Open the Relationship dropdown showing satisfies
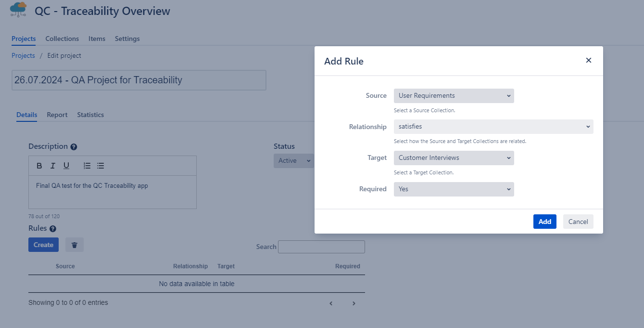Viewport: 644px width, 328px height. coord(493,127)
